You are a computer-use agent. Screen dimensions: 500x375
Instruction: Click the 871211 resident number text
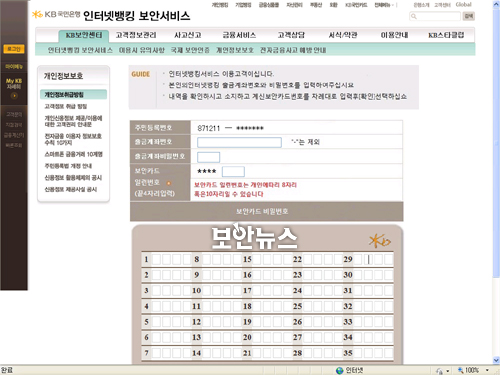click(209, 128)
